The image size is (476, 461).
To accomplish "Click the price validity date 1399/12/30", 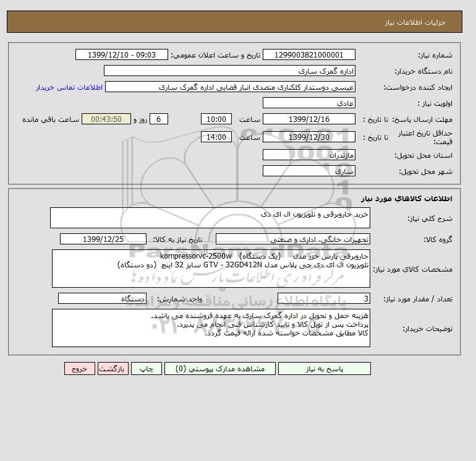I will 308,137.
